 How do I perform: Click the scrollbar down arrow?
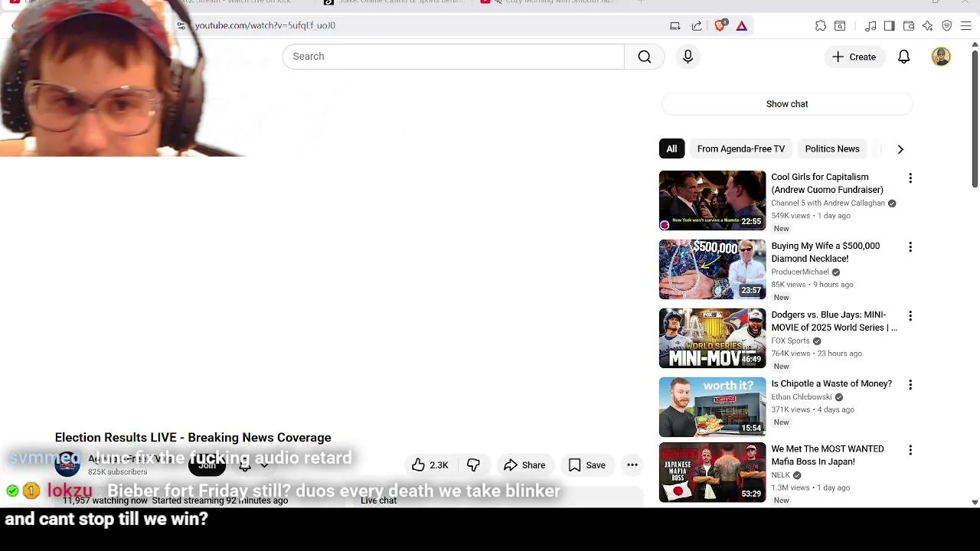point(975,502)
